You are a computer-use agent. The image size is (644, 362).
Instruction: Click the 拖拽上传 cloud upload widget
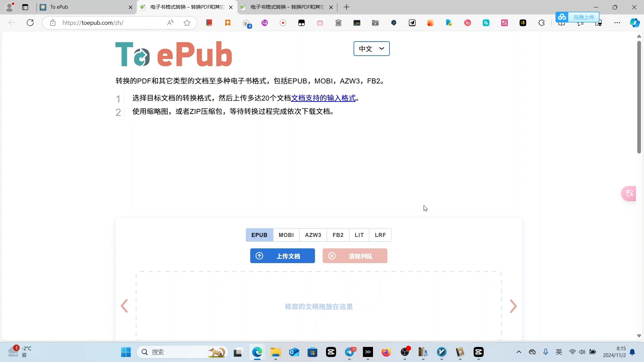578,17
